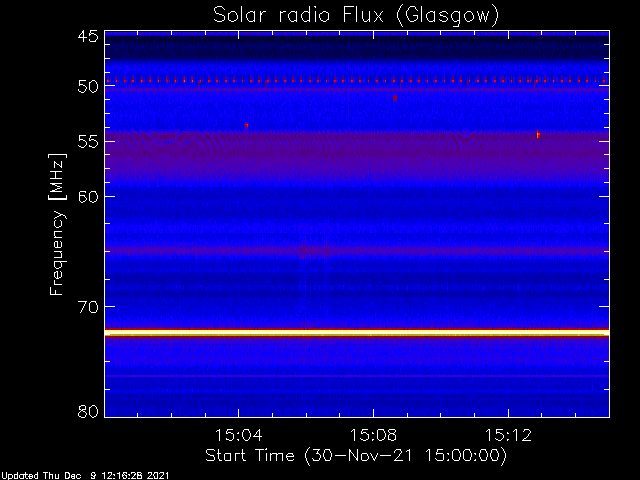The height and width of the screenshot is (480, 640).
Task: Click the "Start Time (30-Nov-21 15:00:00)" label
Action: [356, 455]
